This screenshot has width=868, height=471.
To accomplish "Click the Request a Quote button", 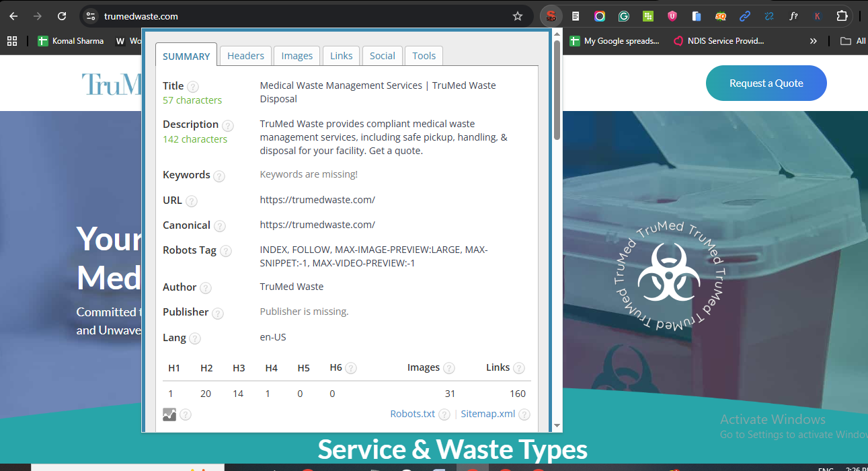I will click(766, 83).
